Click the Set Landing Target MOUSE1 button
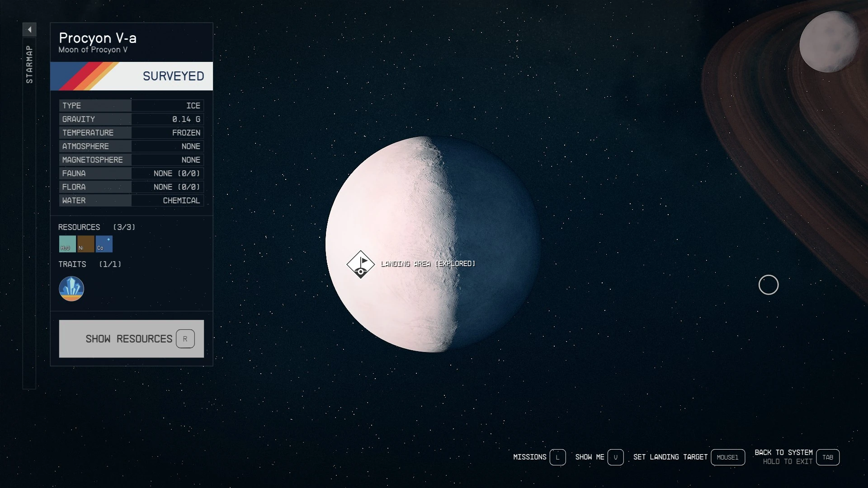Image resolution: width=868 pixels, height=488 pixels. coord(727,457)
